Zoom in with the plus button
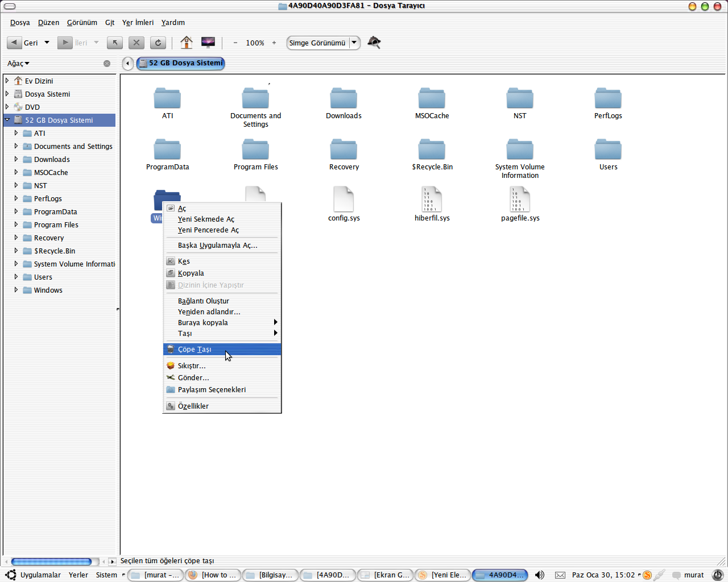 pos(274,43)
